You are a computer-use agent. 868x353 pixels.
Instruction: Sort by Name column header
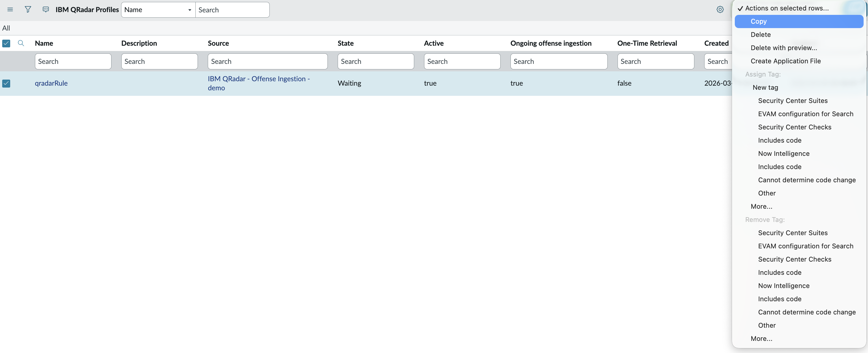click(x=44, y=43)
